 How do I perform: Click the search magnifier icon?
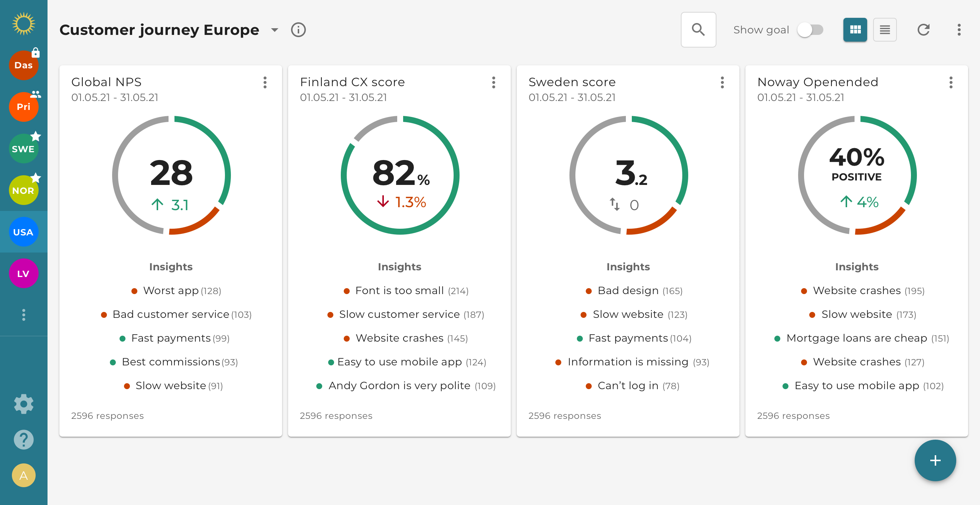tap(698, 30)
